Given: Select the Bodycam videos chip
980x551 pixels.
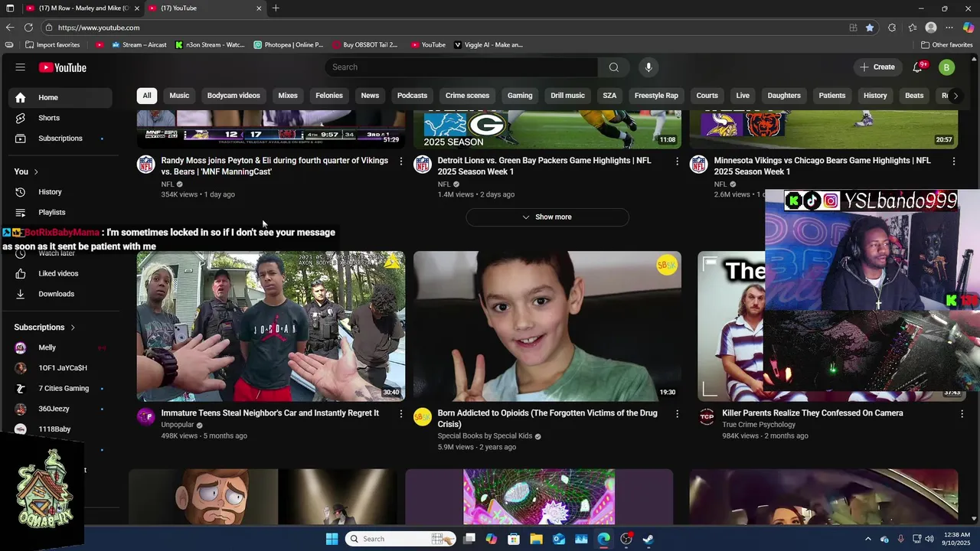Looking at the screenshot, I should coord(234,96).
